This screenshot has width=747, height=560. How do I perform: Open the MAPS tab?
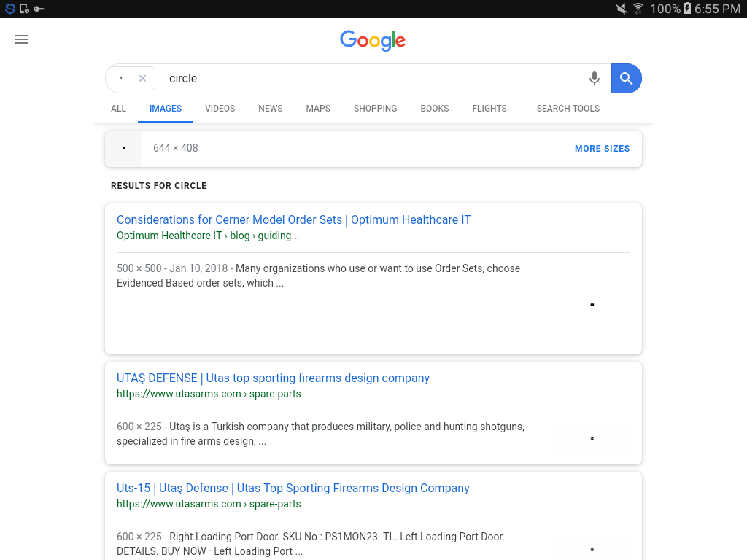318,109
